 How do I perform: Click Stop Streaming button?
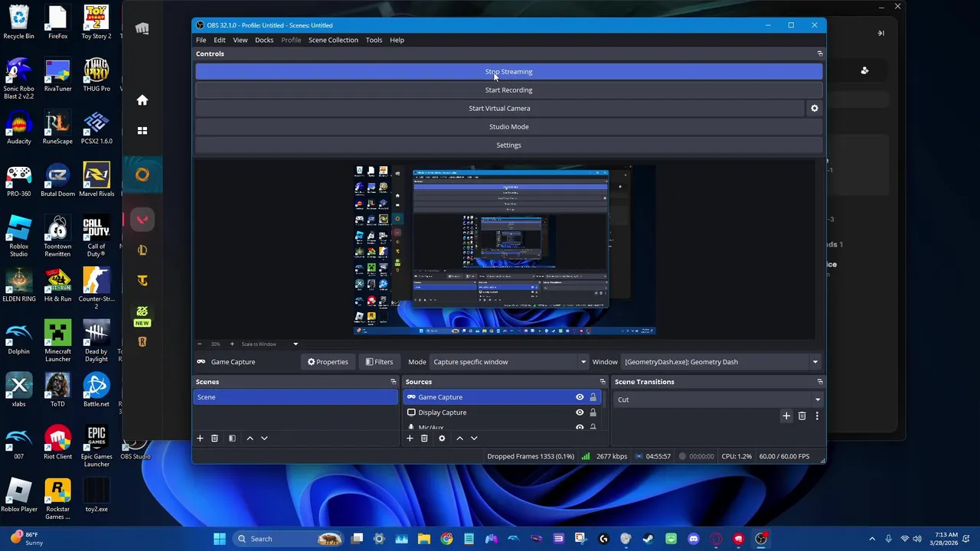[x=508, y=72]
